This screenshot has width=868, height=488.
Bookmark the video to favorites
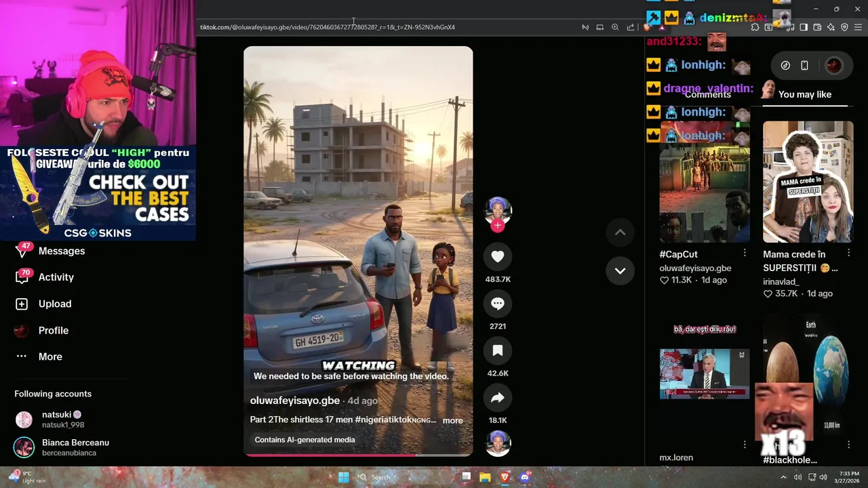[x=498, y=350]
